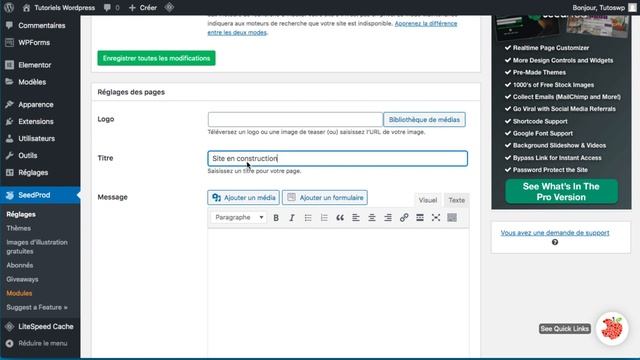Click Enregistrer toutes les modifications button
This screenshot has height=360, width=640.
coord(156,58)
